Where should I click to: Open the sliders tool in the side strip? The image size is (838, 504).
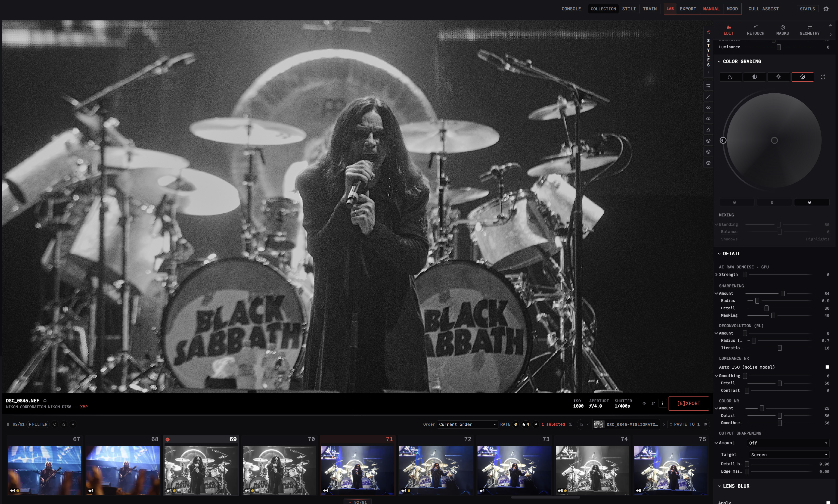(x=708, y=86)
